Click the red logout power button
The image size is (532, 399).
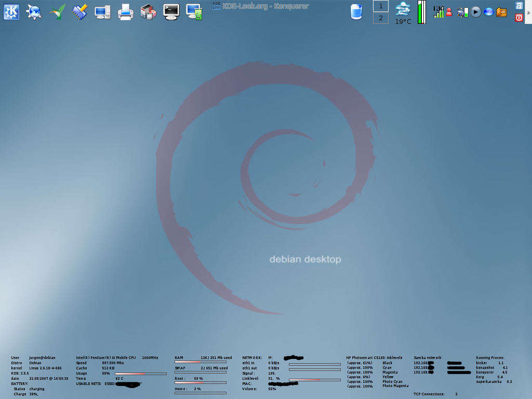519,18
